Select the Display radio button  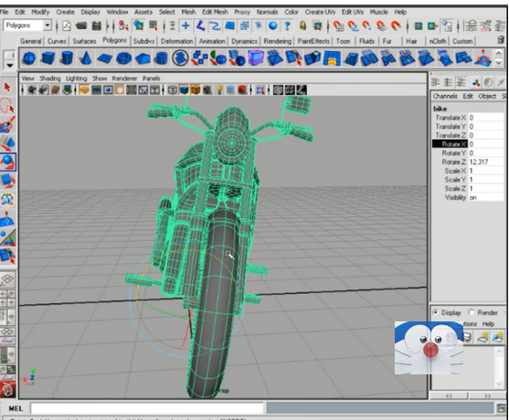click(436, 312)
